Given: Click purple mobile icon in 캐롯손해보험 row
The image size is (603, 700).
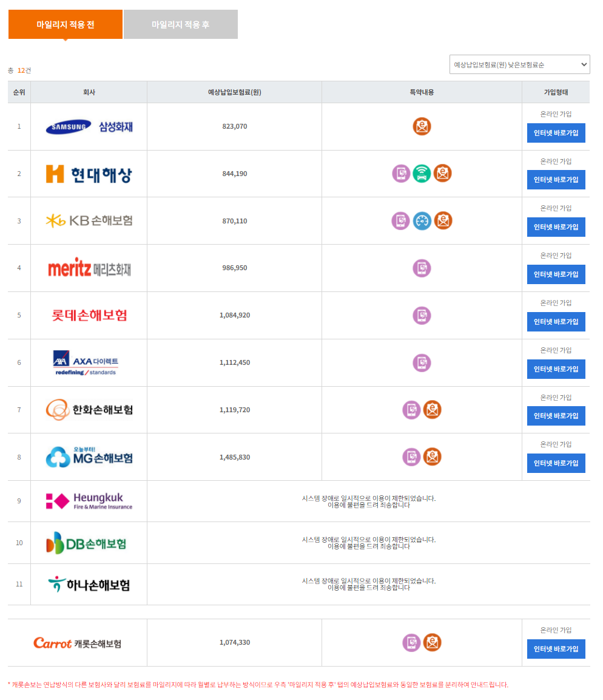Looking at the screenshot, I should tap(412, 643).
